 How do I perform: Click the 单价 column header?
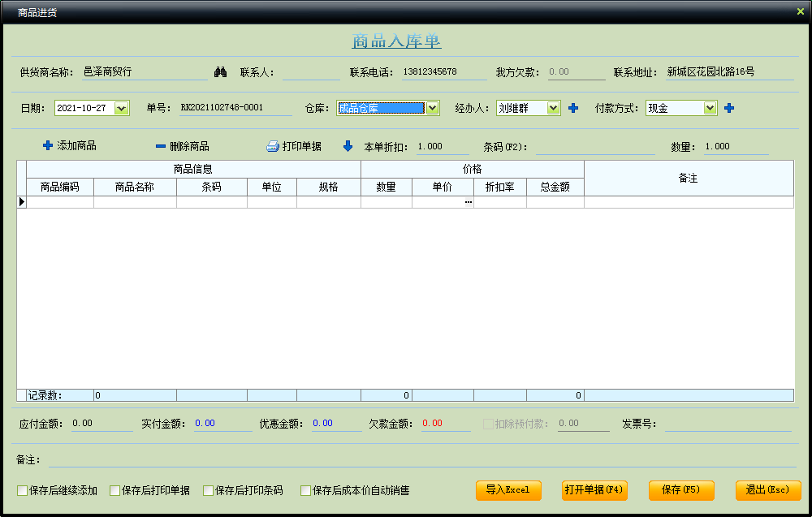[443, 187]
